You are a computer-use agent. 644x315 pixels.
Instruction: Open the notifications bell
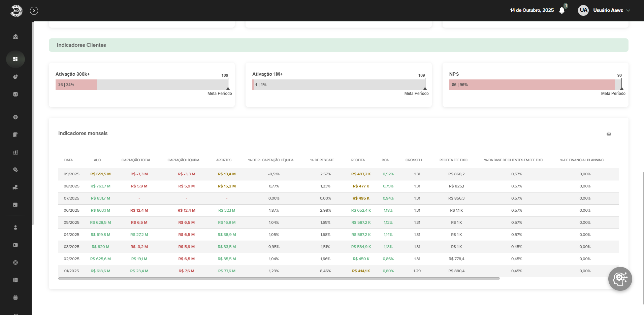[561, 10]
